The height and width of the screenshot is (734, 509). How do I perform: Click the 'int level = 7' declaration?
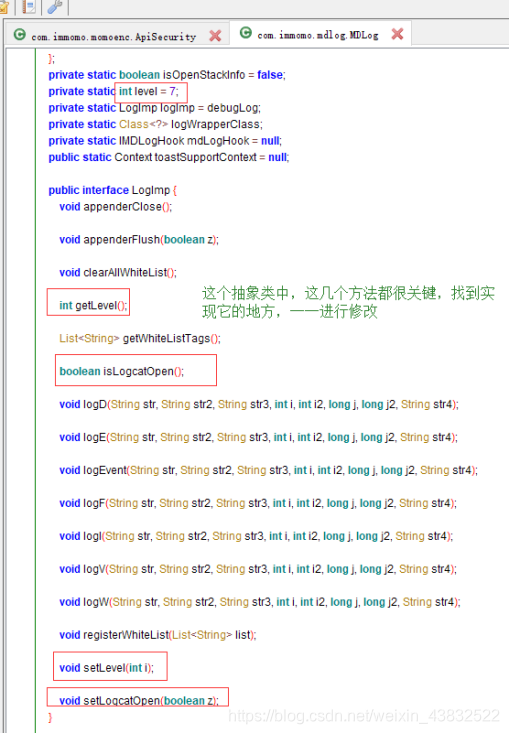click(x=148, y=91)
